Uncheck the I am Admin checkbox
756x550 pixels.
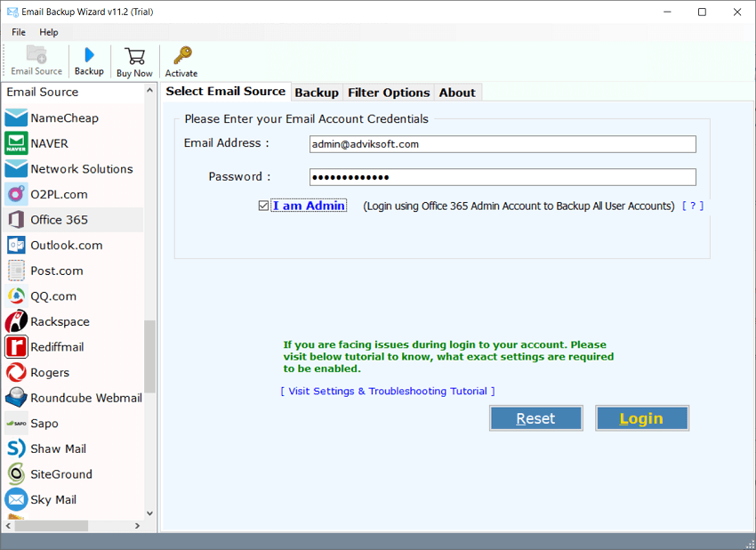point(263,206)
